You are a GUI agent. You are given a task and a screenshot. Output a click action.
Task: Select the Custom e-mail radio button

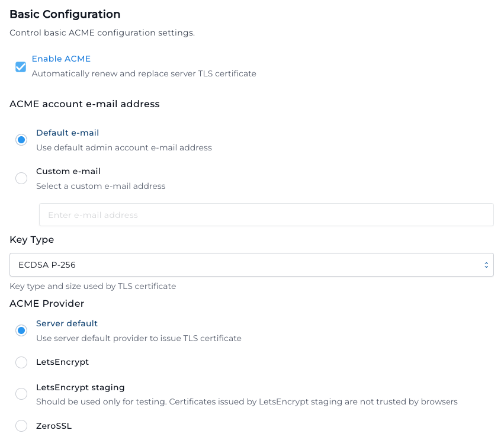[x=21, y=178]
